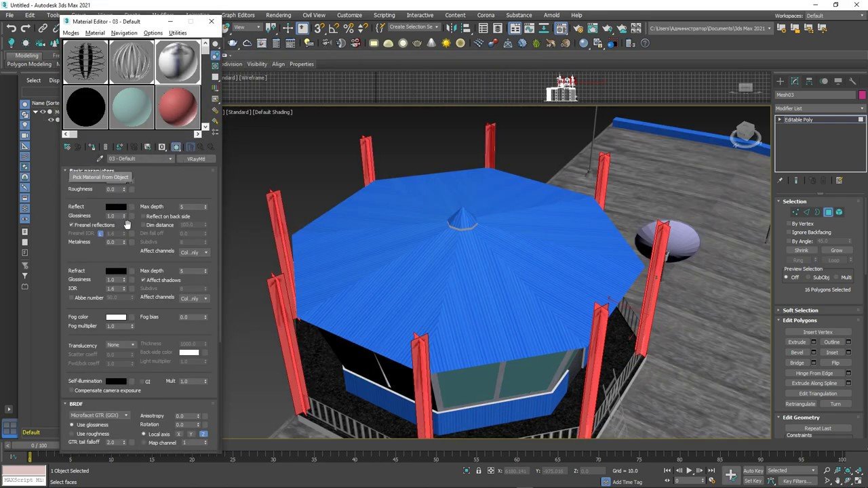Screen dimensions: 868x488
Task: Click the Undo arrow in main toolbar
Action: coord(11,28)
